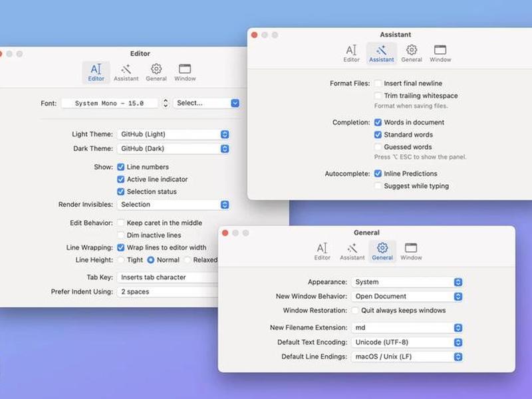
Task: Open Tab Key Inserts tab character dropdown
Action: tap(168, 277)
